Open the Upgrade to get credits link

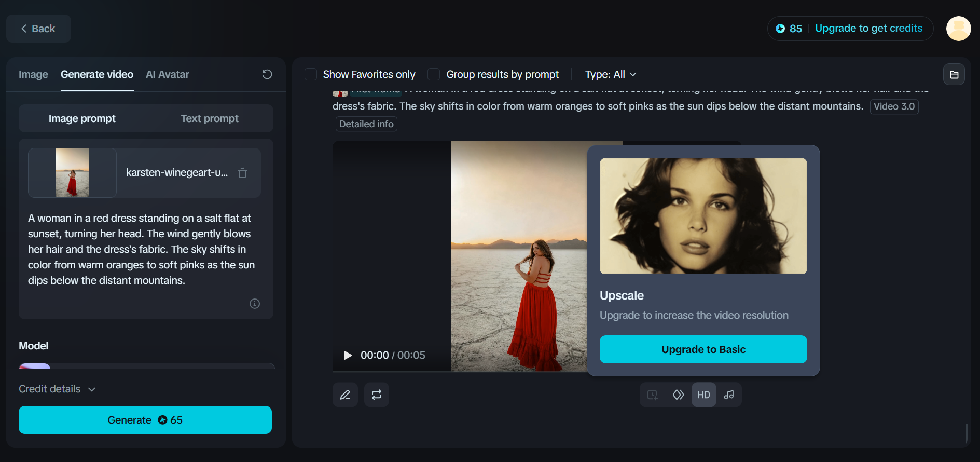(x=868, y=28)
